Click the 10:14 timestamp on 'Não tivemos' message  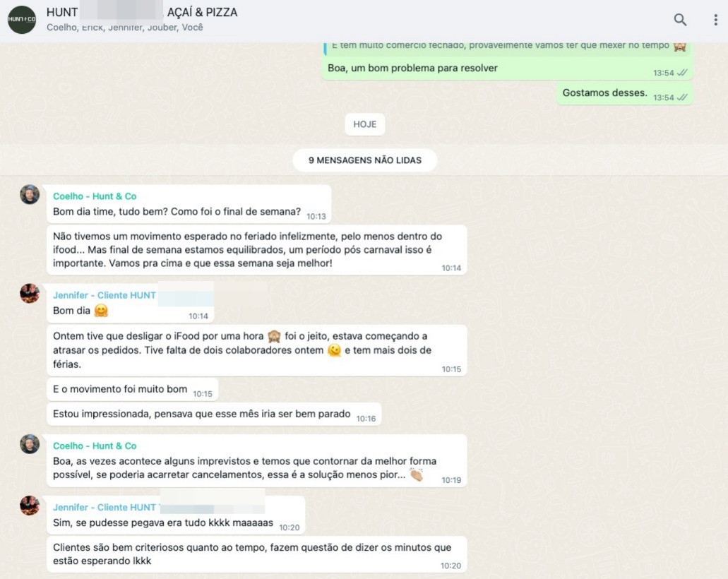click(x=451, y=268)
